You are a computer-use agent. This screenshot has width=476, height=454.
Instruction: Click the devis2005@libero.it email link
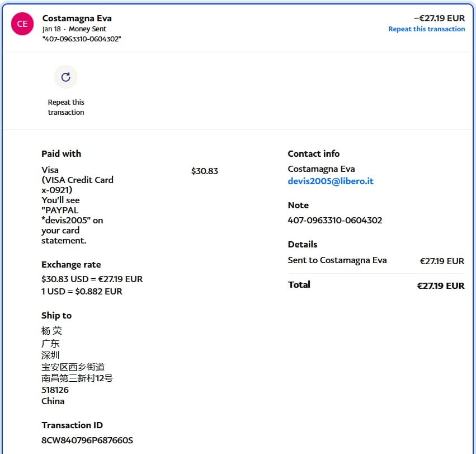[x=330, y=181]
